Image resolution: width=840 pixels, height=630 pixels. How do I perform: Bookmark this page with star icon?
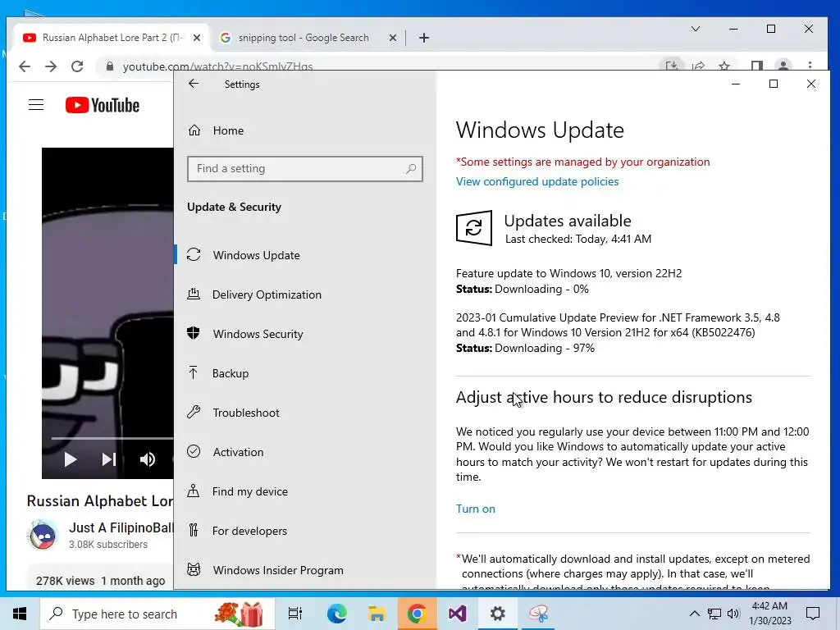[x=724, y=66]
